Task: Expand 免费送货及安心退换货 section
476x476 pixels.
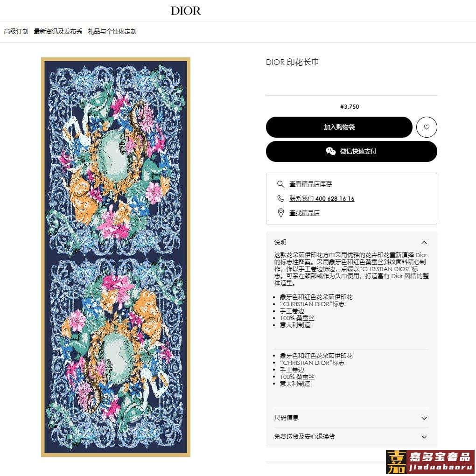Action: click(351, 436)
